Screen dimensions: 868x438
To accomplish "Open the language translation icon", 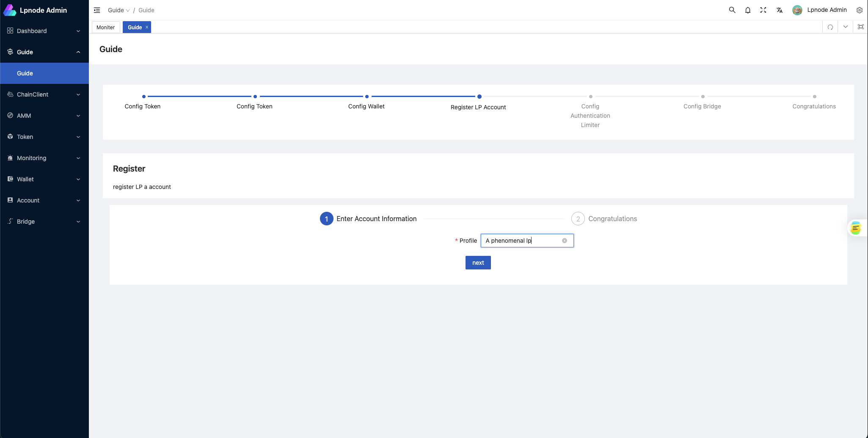I will coord(779,10).
